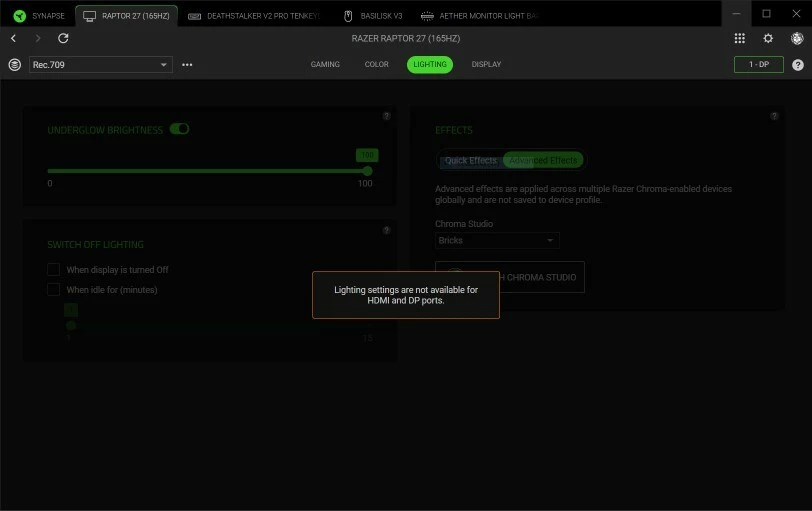
Task: Open the Synapse home tab
Action: click(39, 16)
